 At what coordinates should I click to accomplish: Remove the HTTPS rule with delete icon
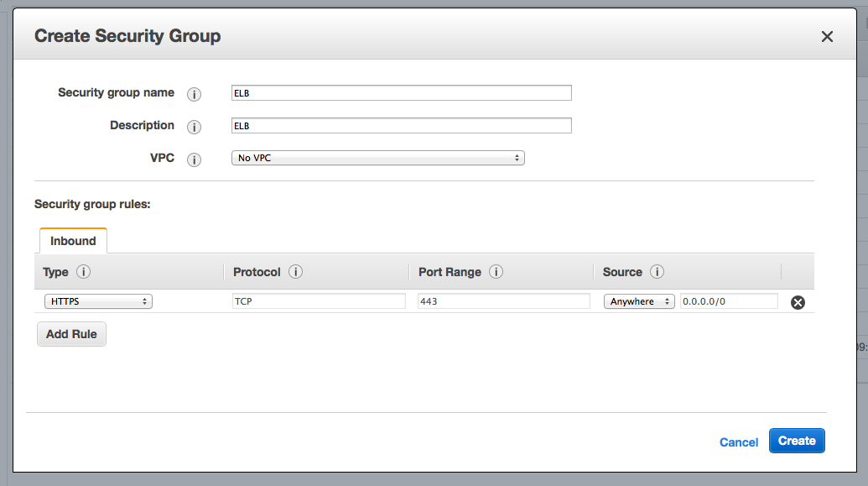click(798, 302)
